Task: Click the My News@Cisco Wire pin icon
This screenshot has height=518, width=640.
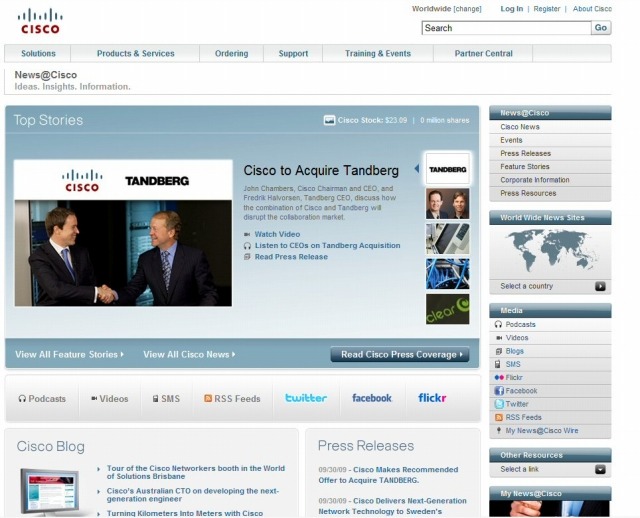Action: click(x=498, y=430)
